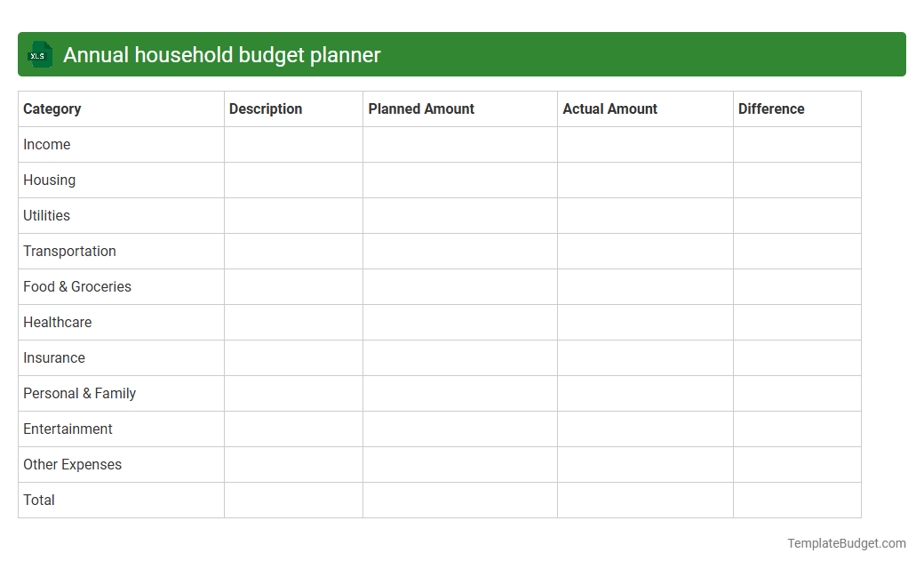Click the Personal & Family category
Viewport: 924px width, 569px height.
pos(79,393)
